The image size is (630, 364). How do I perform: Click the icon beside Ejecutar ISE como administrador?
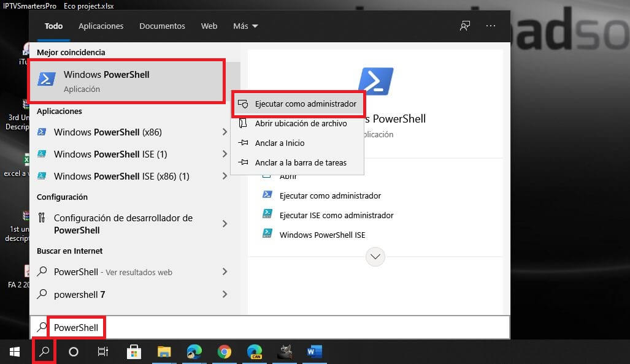point(267,213)
